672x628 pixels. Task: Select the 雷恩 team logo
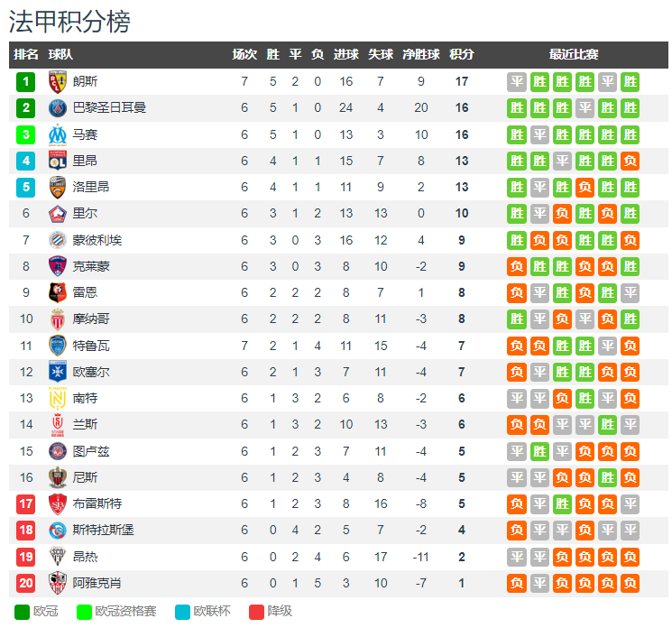58,292
